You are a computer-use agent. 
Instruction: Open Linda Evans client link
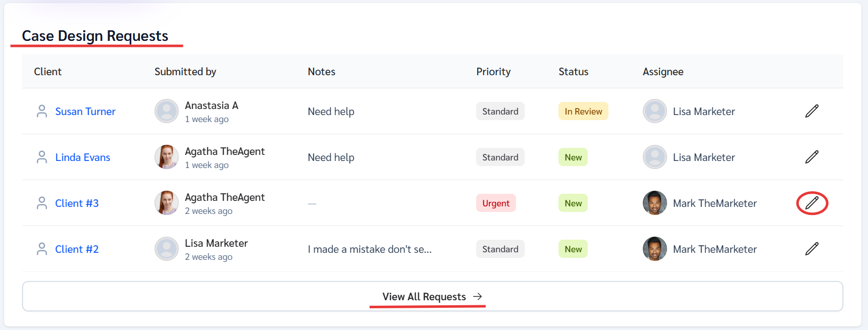(82, 157)
